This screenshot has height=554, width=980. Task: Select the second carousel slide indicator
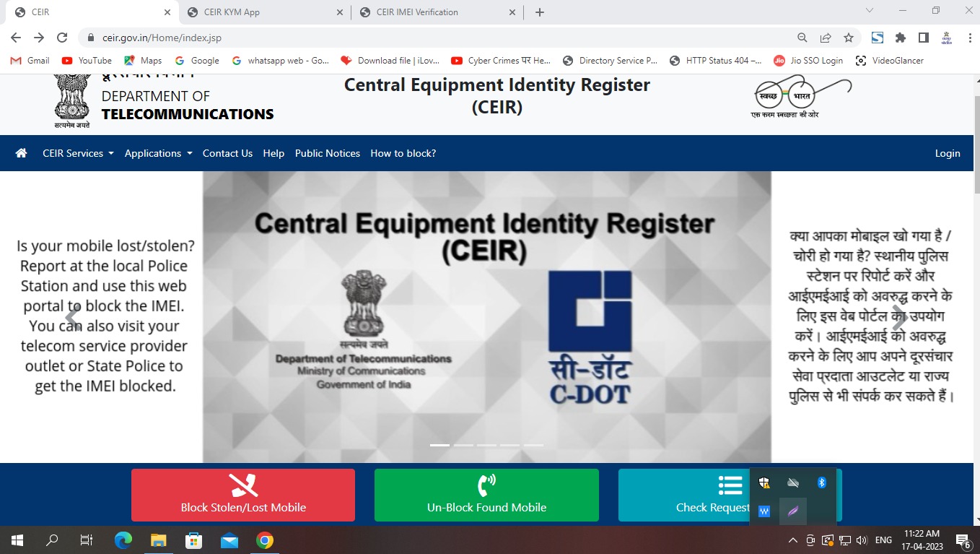pyautogui.click(x=463, y=445)
